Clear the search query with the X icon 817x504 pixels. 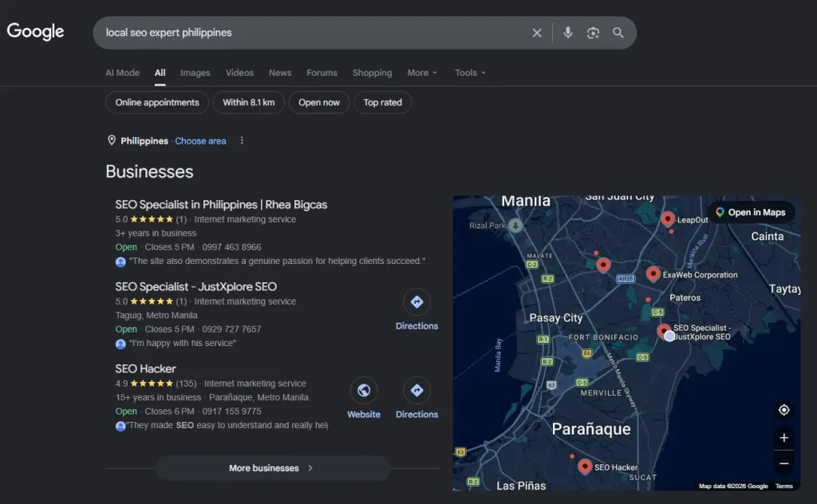click(x=537, y=33)
